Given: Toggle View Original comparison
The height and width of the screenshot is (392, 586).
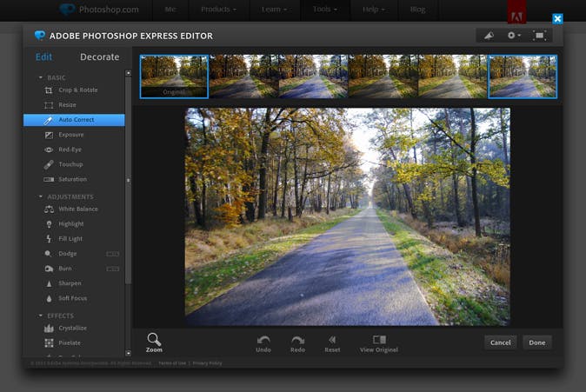Looking at the screenshot, I should (x=379, y=344).
